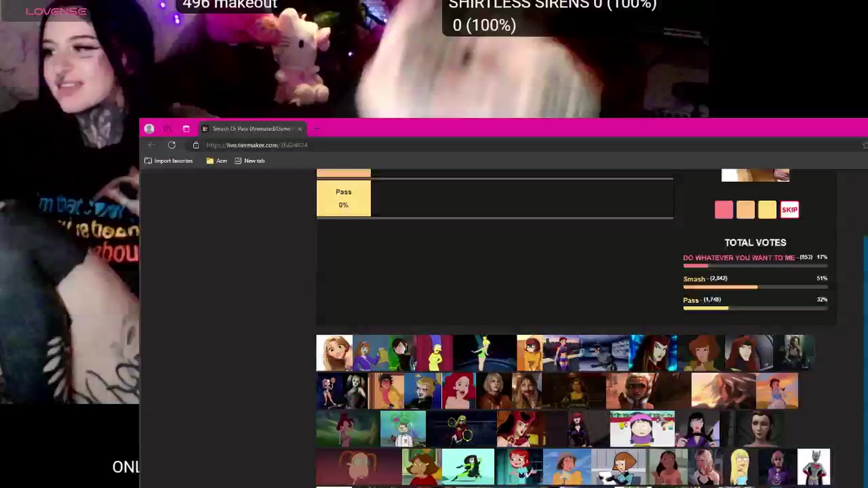Viewport: 868px width, 488px height.
Task: Select the Sandy Cheeks thumbnail
Action: 403,429
